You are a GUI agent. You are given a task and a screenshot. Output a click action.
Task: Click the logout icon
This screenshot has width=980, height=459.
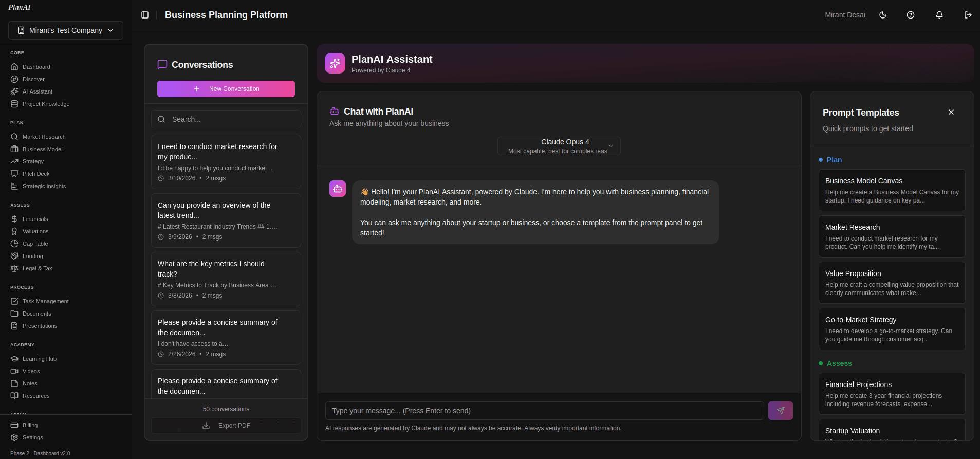(x=968, y=15)
